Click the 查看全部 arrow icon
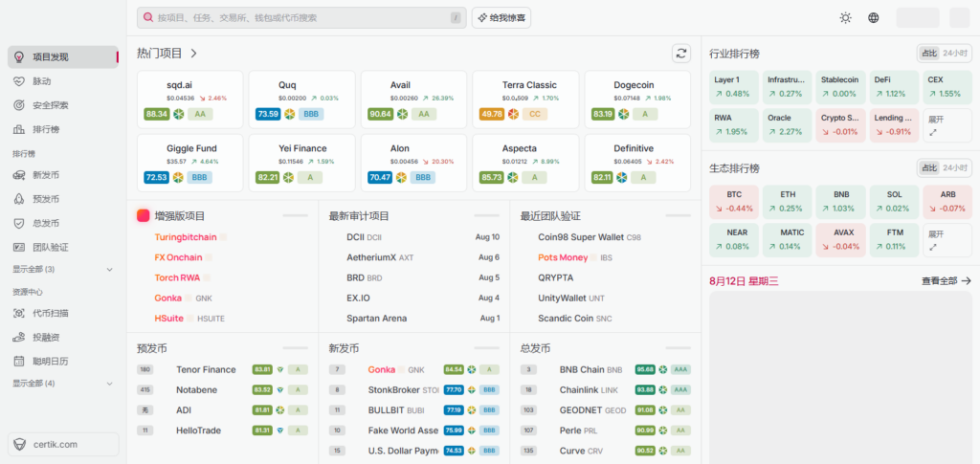Viewport: 980px width, 464px height. 967,281
